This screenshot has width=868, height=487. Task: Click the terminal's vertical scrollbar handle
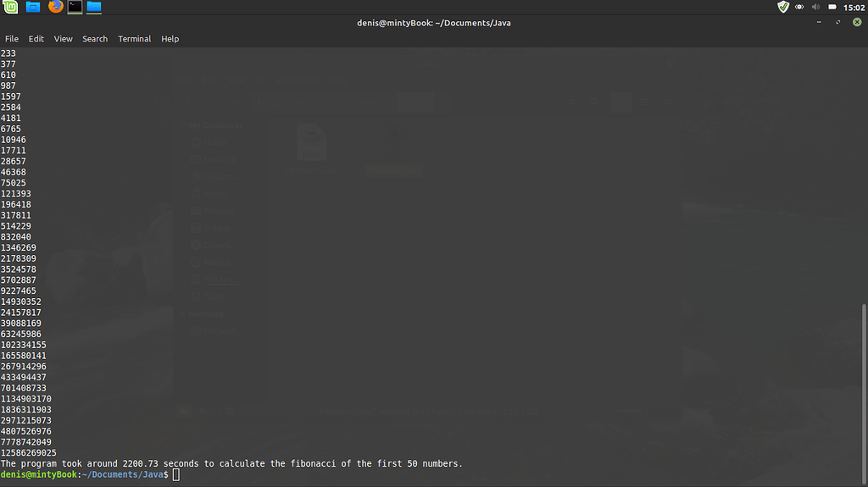(x=864, y=390)
